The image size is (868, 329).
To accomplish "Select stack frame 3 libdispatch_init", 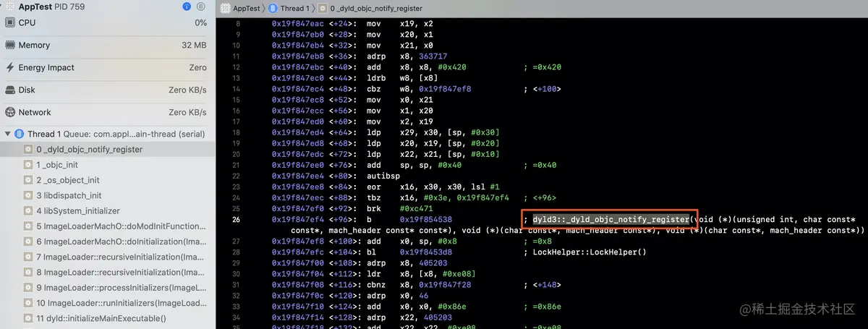I will coord(107,195).
